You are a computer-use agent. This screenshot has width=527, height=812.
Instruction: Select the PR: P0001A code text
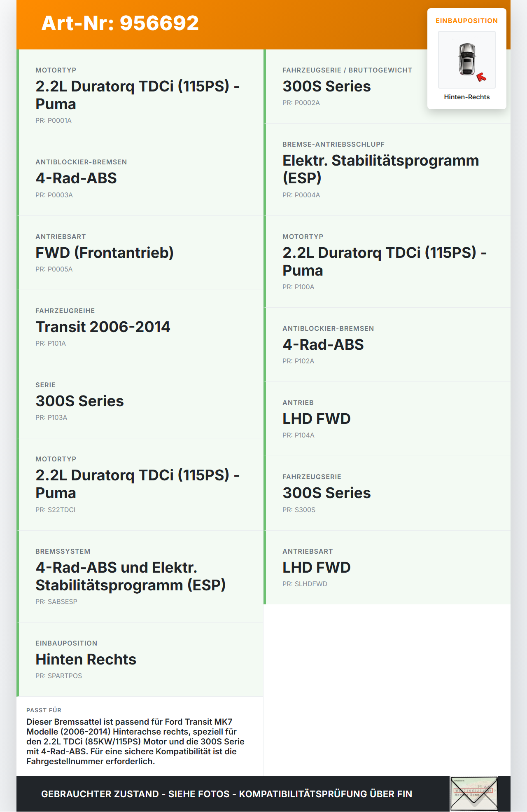54,120
